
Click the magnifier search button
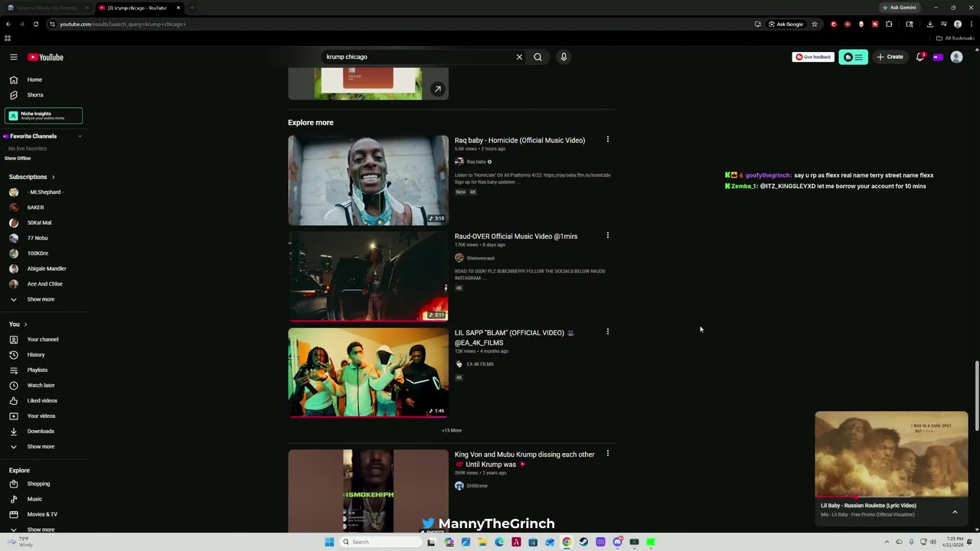coord(537,57)
